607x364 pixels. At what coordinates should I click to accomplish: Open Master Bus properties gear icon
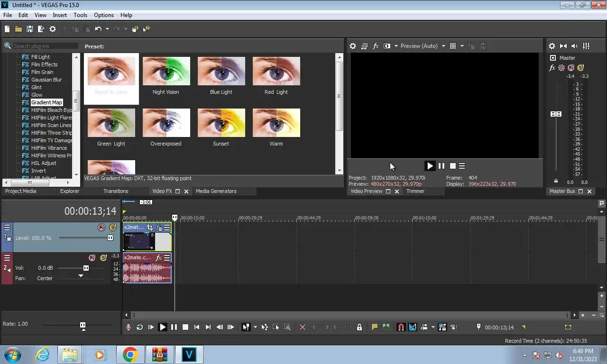point(552,46)
